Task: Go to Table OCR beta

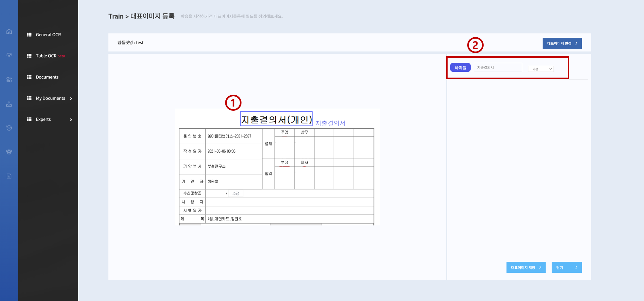Action: (x=51, y=56)
